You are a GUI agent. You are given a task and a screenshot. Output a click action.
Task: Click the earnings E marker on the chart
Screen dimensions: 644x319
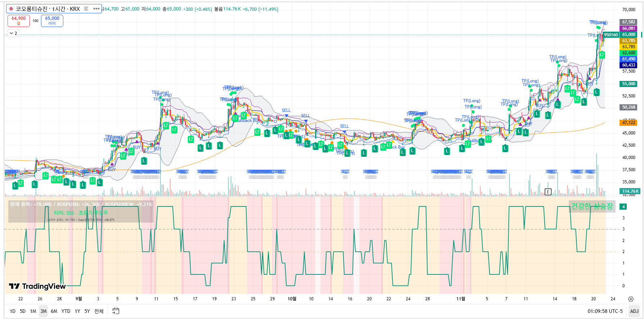(x=548, y=192)
